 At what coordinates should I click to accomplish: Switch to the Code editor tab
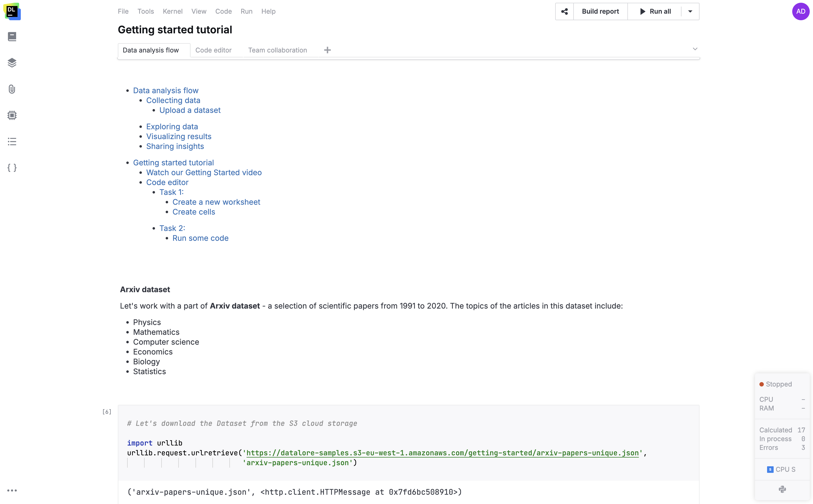(x=213, y=50)
